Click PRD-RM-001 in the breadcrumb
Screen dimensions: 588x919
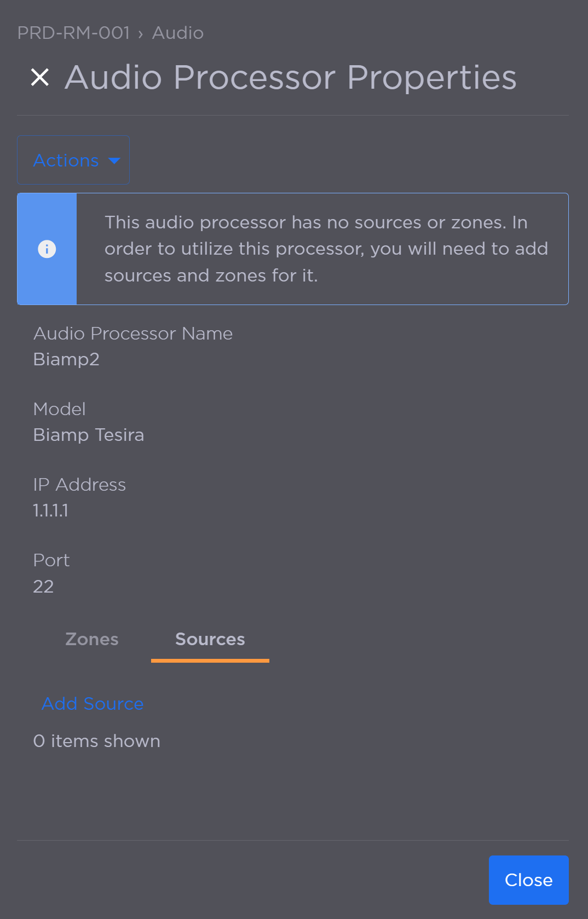click(73, 33)
